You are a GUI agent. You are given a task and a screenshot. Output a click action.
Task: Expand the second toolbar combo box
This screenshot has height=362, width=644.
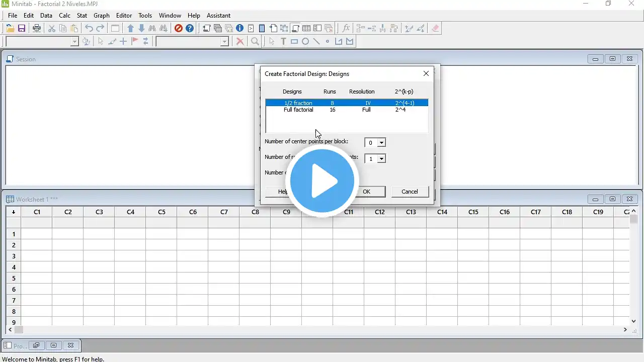[224, 42]
